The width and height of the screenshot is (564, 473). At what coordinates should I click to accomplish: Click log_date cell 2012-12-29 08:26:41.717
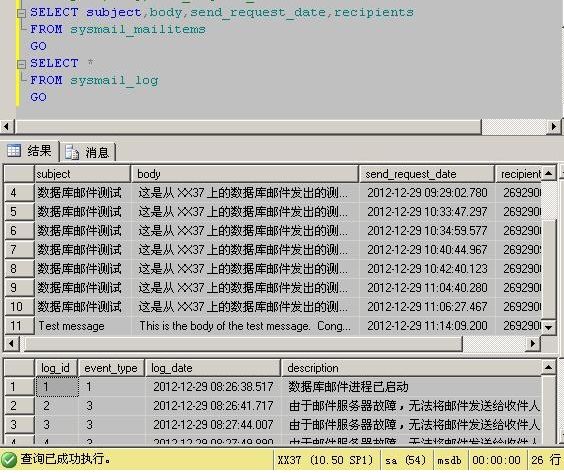pos(213,406)
